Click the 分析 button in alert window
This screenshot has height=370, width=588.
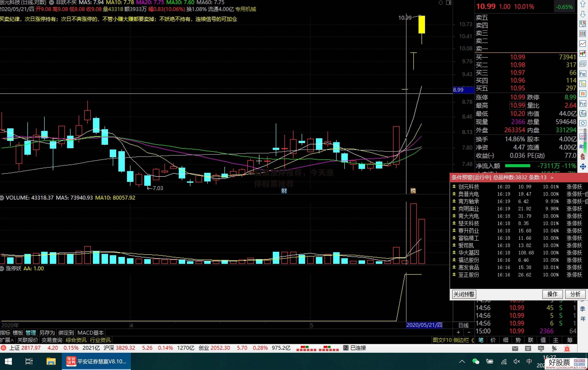(575, 294)
